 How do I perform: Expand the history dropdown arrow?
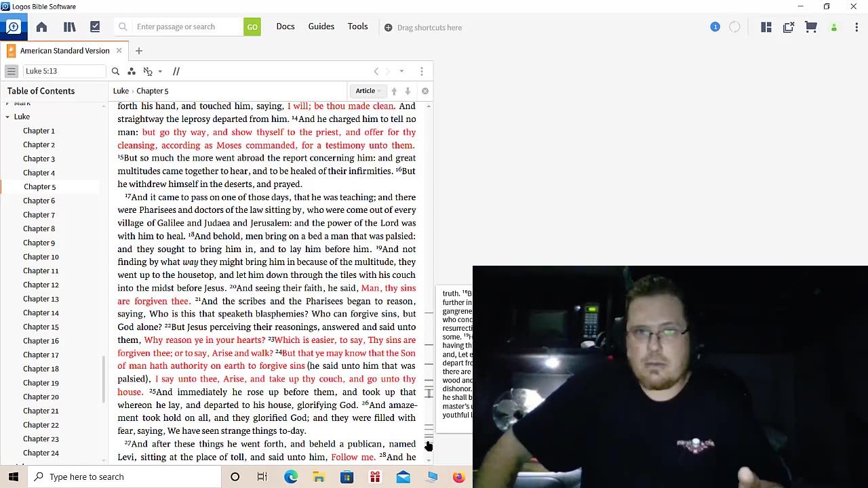pos(401,71)
